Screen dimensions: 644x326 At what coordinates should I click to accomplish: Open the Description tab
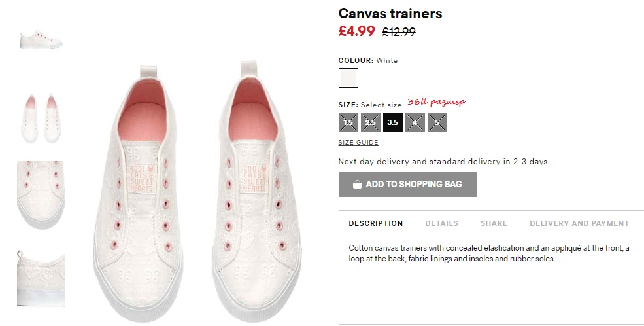pos(376,223)
